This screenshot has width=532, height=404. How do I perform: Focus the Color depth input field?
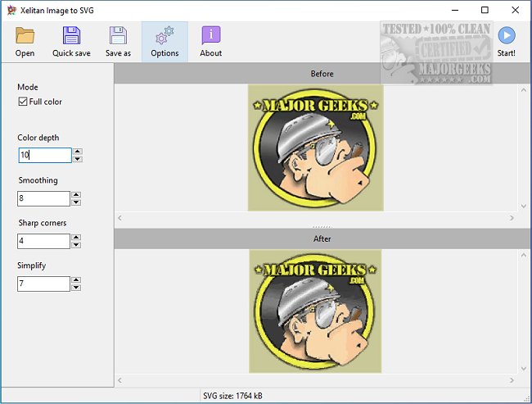point(45,155)
